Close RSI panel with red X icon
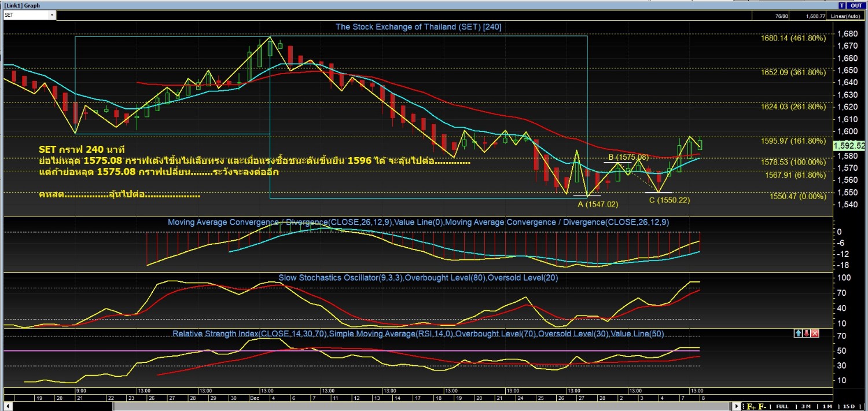Image resolution: width=868 pixels, height=411 pixels. (815, 333)
